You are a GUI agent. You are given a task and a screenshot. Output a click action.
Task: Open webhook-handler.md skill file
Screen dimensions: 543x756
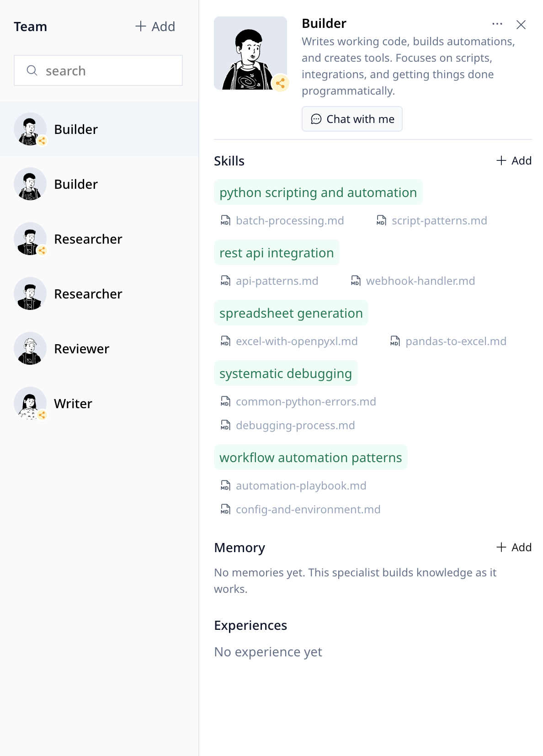[420, 281]
